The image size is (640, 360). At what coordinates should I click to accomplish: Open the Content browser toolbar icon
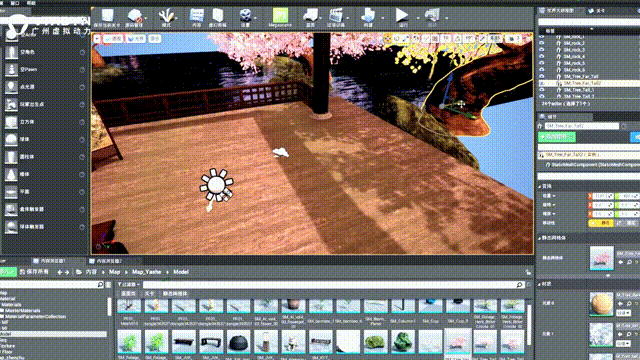click(197, 18)
